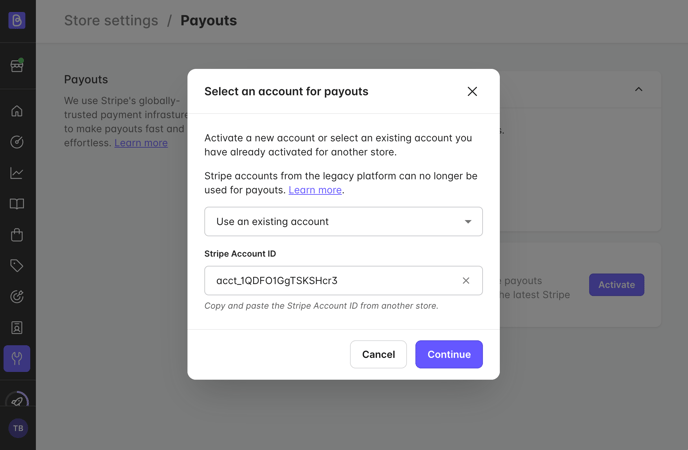Select the highlighted settings tools icon
688x450 pixels.
[x=17, y=358]
